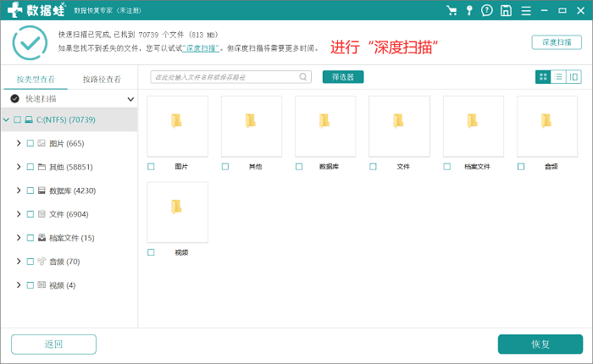Expand the 其他 (58851) tree node
Image resolution: width=593 pixels, height=364 pixels.
[19, 167]
